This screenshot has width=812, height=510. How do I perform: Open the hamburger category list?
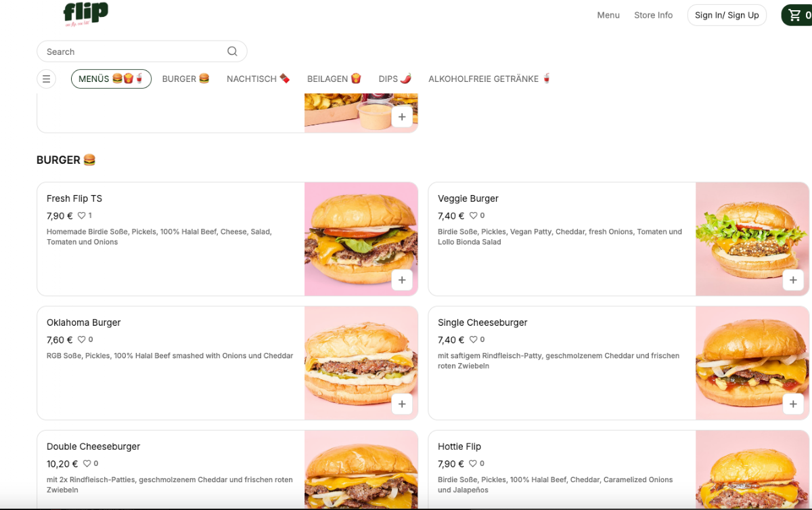tap(46, 79)
